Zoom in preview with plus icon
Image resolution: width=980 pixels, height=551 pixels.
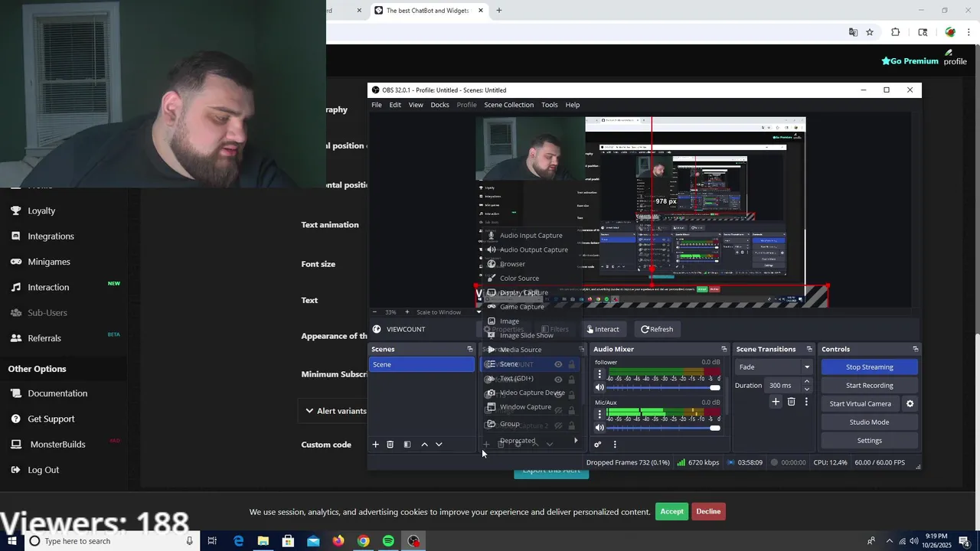407,312
